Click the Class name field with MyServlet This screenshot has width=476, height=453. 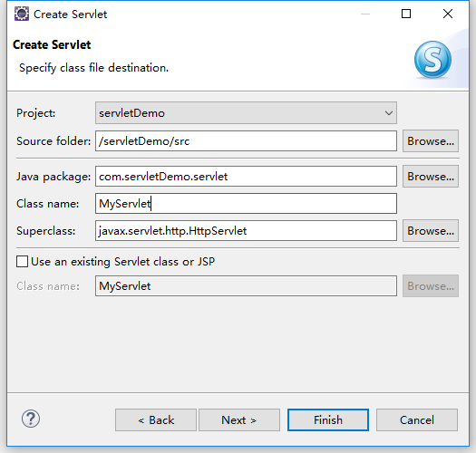(x=246, y=204)
